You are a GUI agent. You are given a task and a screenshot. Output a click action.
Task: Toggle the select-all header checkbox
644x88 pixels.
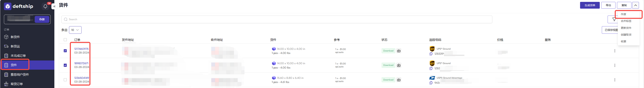tap(65, 40)
